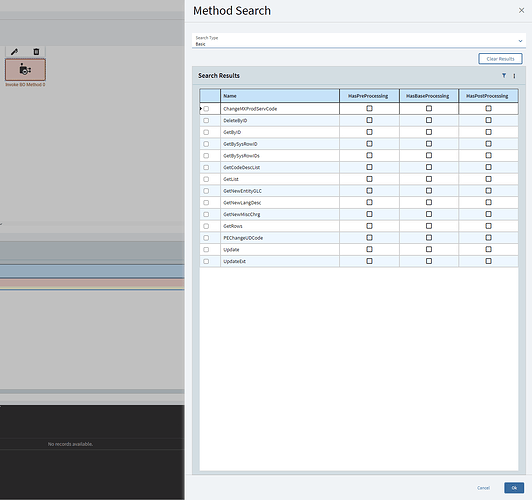Select the ChangeMXProdServCode method row
Screen dimensions: 532x500
[359, 109]
